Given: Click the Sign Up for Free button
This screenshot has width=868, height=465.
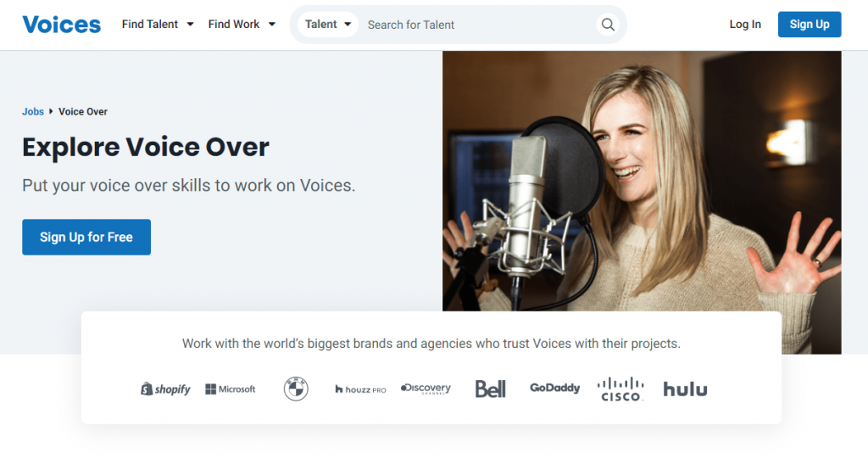Looking at the screenshot, I should click(86, 238).
